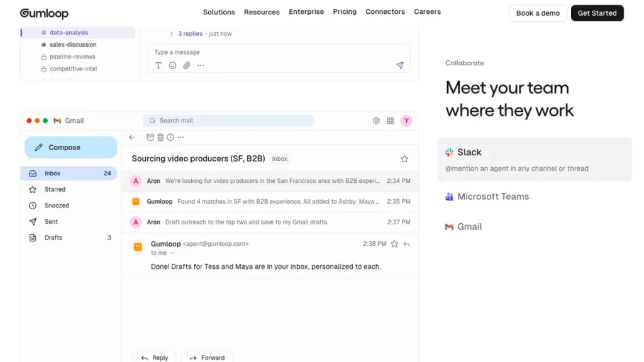Image resolution: width=644 pixels, height=362 pixels.
Task: Open the Pricing page
Action: click(345, 11)
